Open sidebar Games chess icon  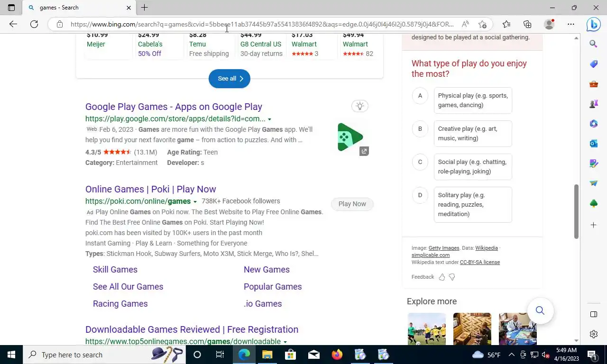[593, 104]
